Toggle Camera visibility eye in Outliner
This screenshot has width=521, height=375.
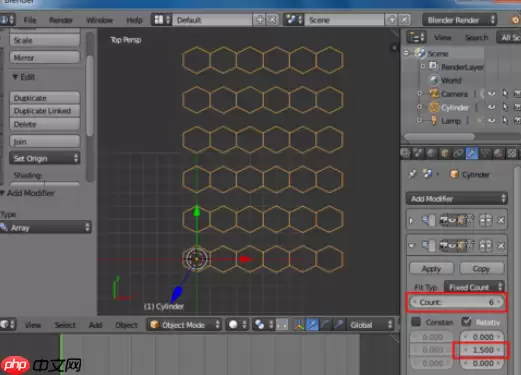(x=491, y=94)
